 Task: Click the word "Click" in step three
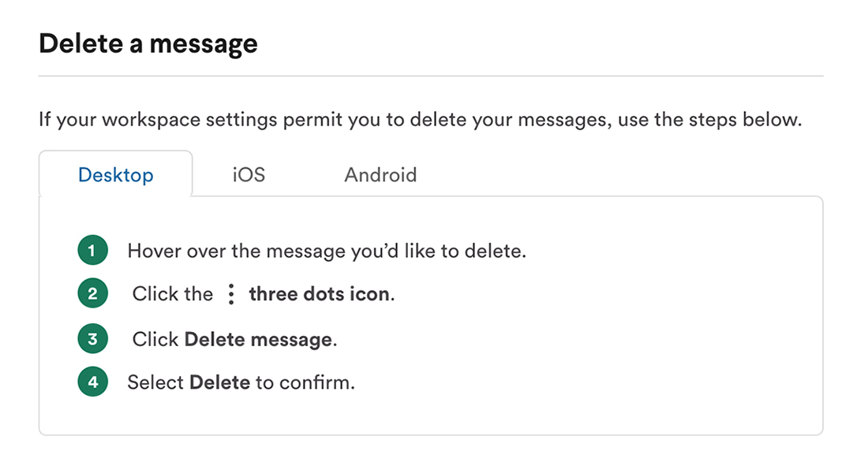[155, 339]
